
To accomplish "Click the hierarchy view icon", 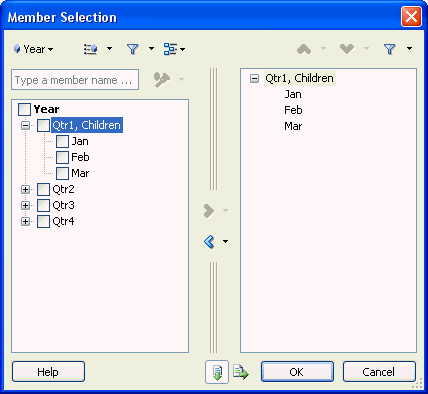I will point(170,49).
